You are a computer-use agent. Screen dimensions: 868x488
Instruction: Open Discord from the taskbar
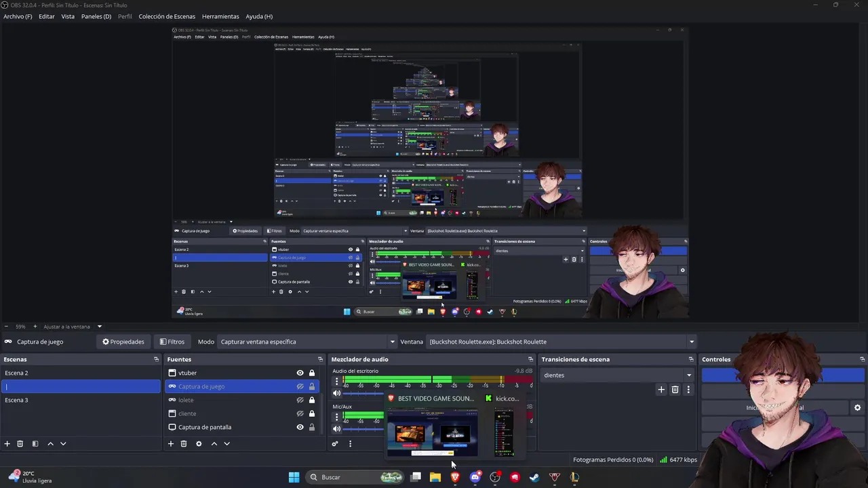[x=475, y=477]
